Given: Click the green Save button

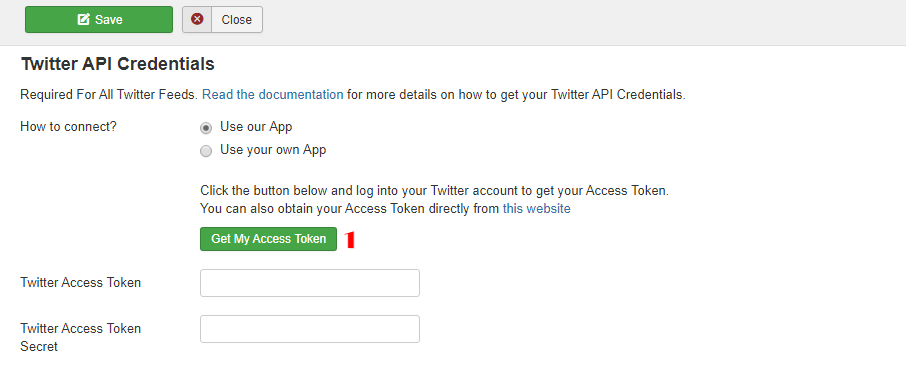Looking at the screenshot, I should (99, 20).
